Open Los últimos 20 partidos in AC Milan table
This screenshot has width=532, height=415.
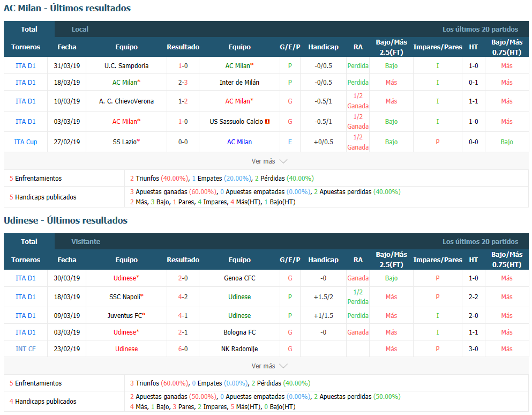(480, 29)
